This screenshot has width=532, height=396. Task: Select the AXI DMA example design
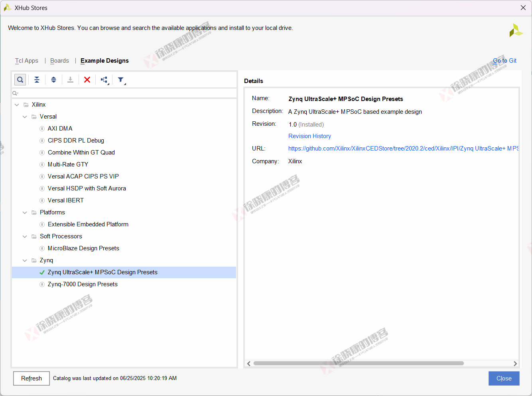60,129
